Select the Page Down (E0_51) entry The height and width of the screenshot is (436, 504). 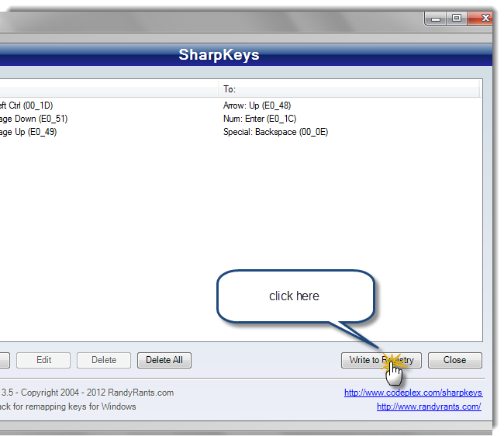[x=34, y=119]
